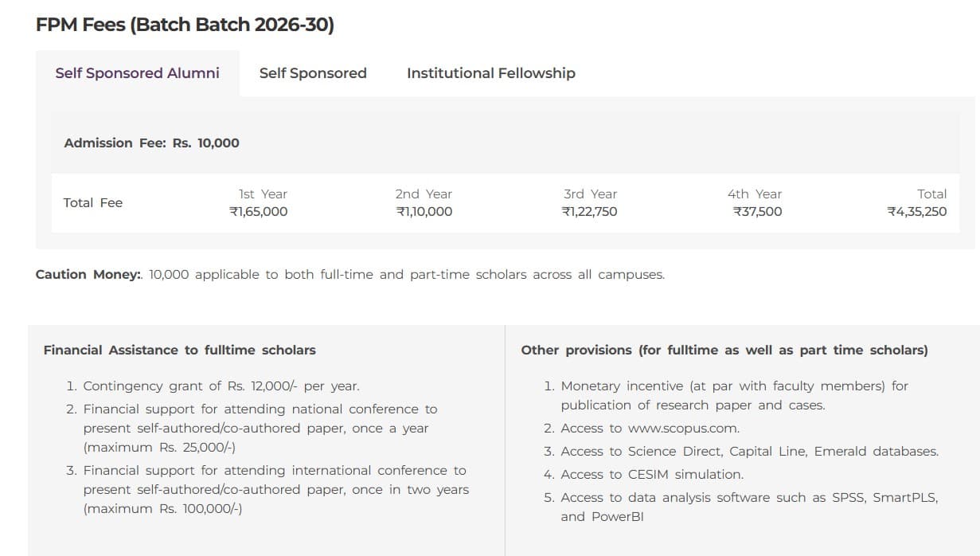Select the Self Sponsored Alumni tab

[137, 73]
